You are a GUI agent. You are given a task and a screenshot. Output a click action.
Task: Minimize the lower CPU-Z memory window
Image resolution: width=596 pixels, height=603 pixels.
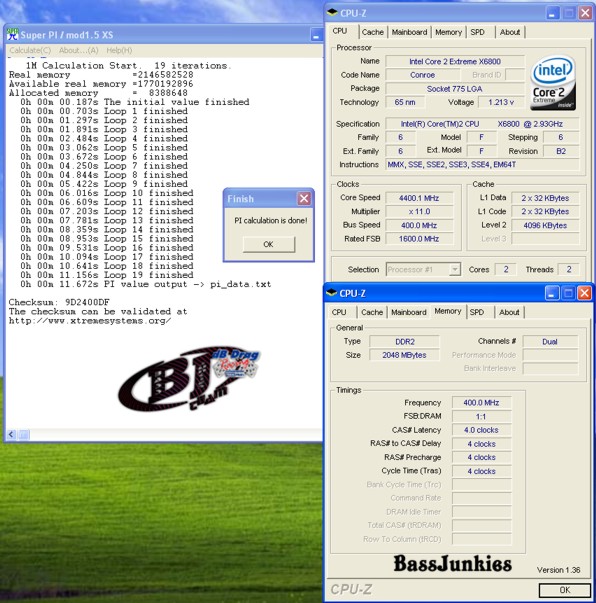[551, 294]
